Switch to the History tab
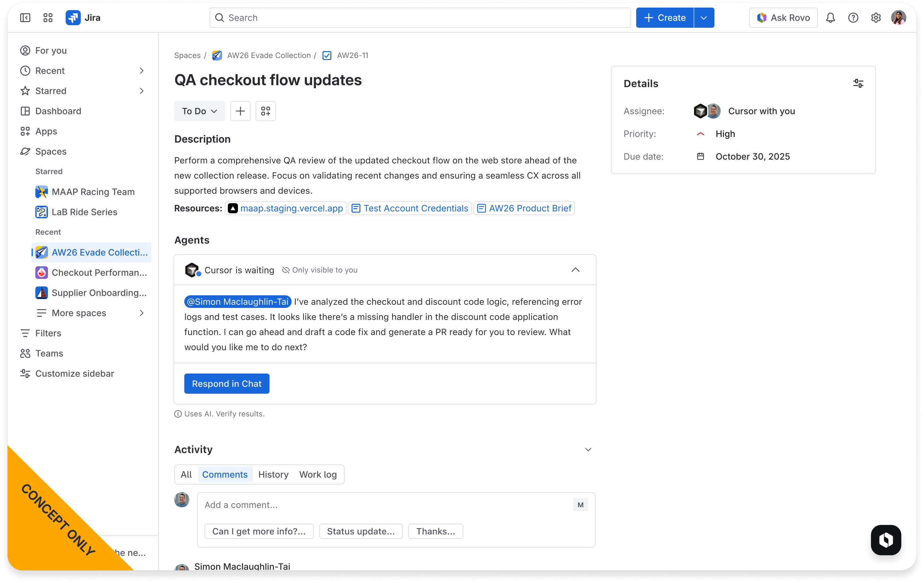924x583 pixels. pos(273,474)
